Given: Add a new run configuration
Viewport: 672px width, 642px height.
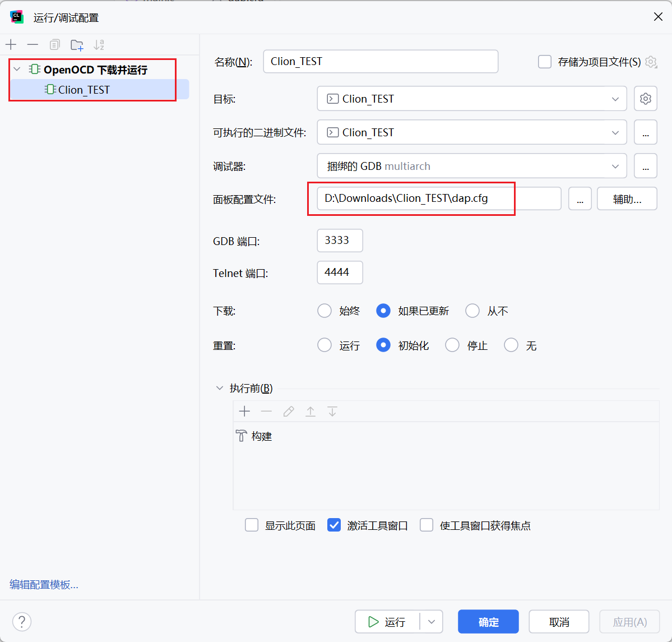Looking at the screenshot, I should (x=11, y=45).
